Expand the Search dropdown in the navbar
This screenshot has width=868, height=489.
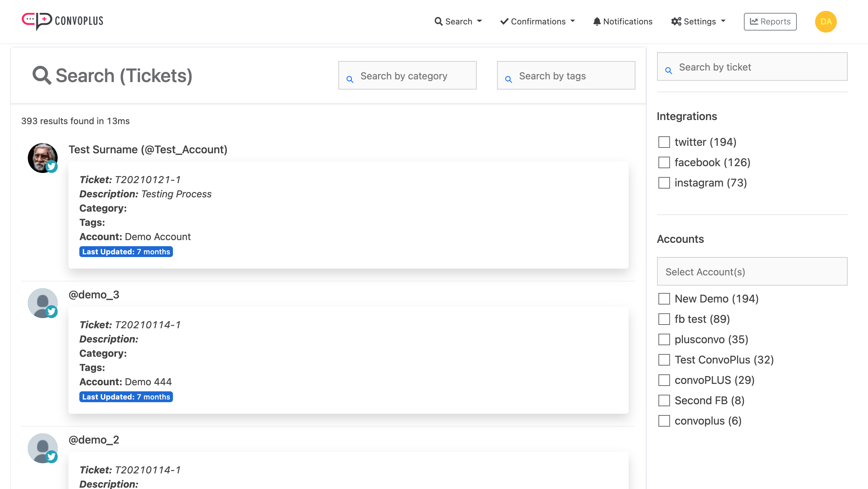tap(458, 21)
